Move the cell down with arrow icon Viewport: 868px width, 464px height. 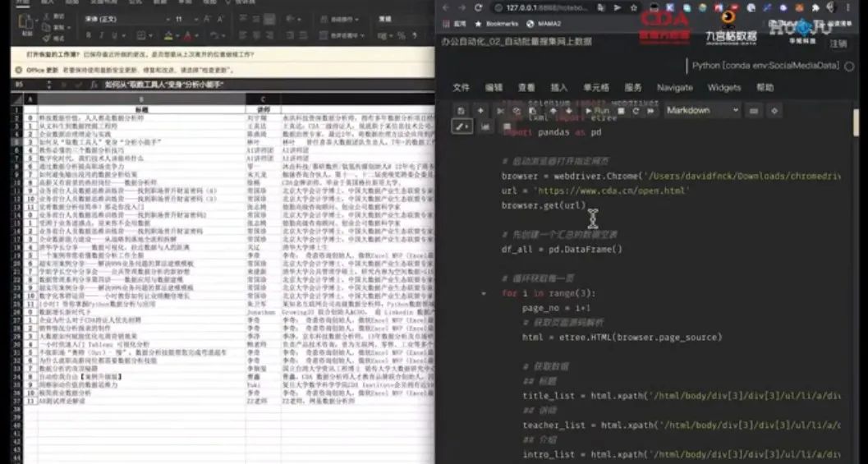[x=568, y=111]
